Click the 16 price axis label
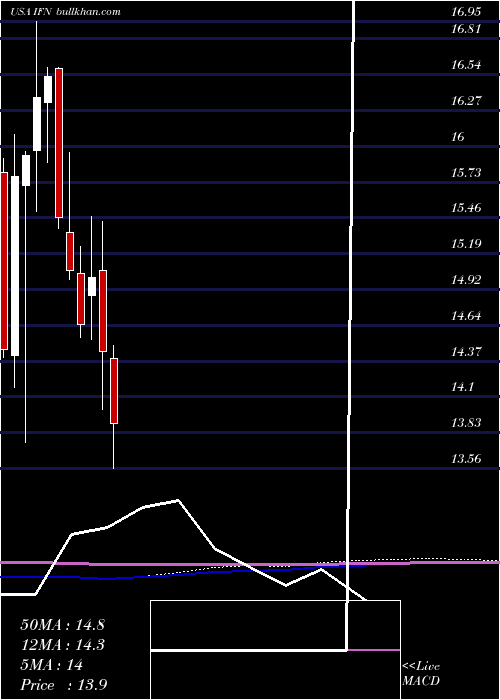 click(458, 137)
